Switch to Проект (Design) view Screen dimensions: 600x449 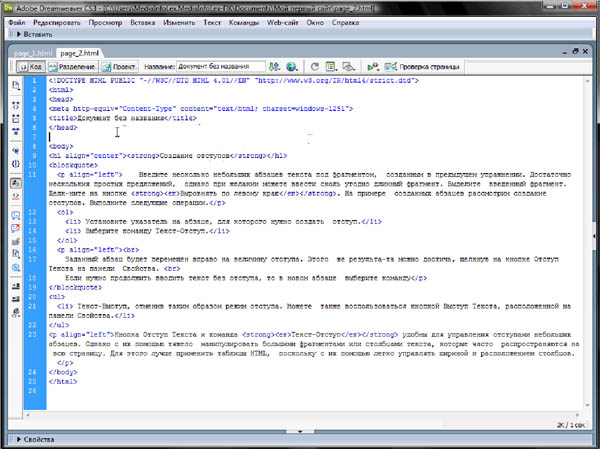click(120, 66)
